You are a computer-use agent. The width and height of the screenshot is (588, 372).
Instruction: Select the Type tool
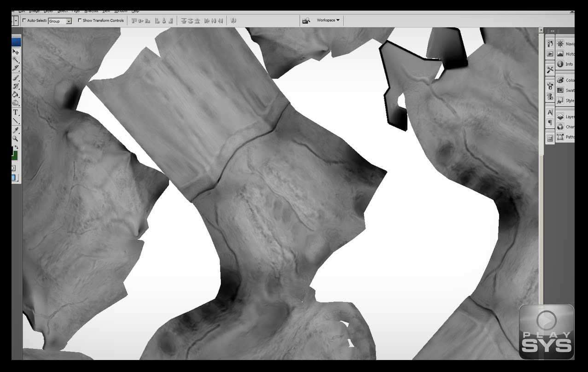click(16, 112)
